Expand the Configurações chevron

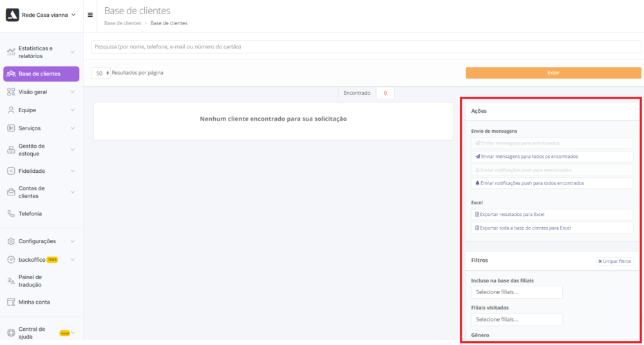pyautogui.click(x=73, y=241)
